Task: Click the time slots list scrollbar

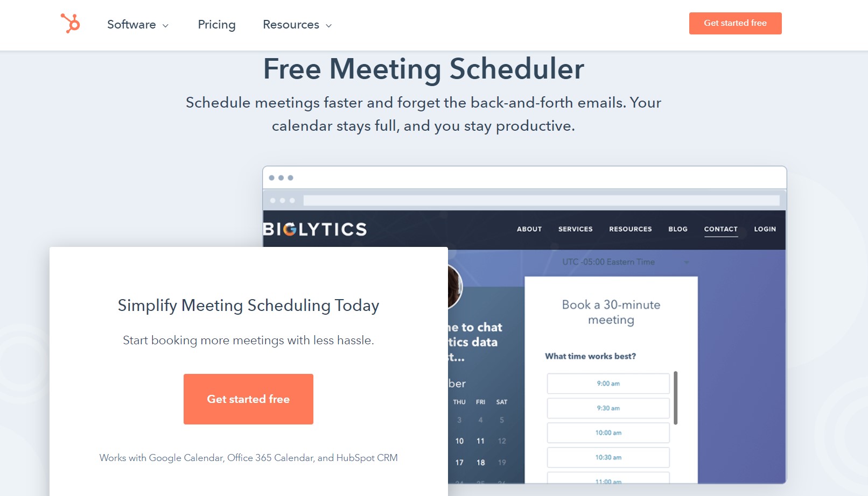Action: click(x=675, y=398)
